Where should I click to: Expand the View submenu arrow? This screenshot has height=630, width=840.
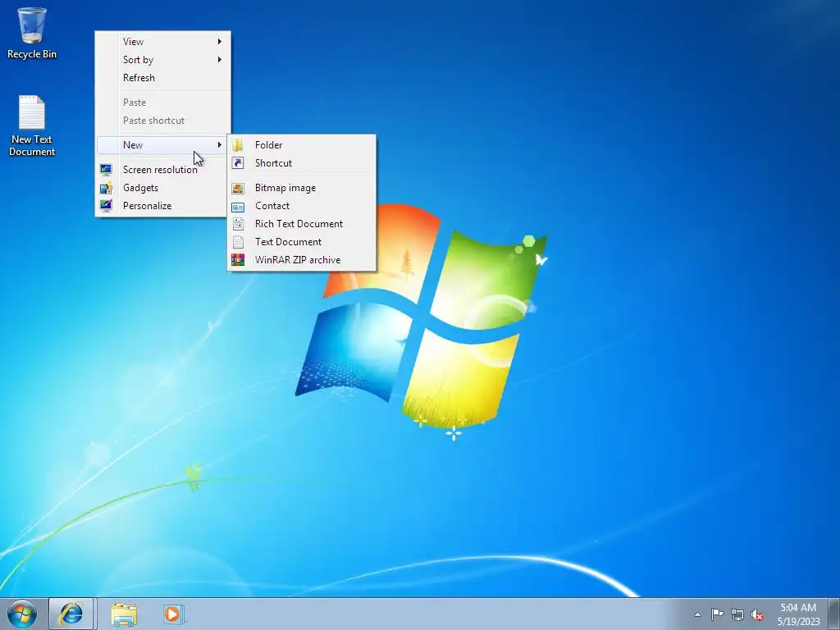click(x=220, y=41)
